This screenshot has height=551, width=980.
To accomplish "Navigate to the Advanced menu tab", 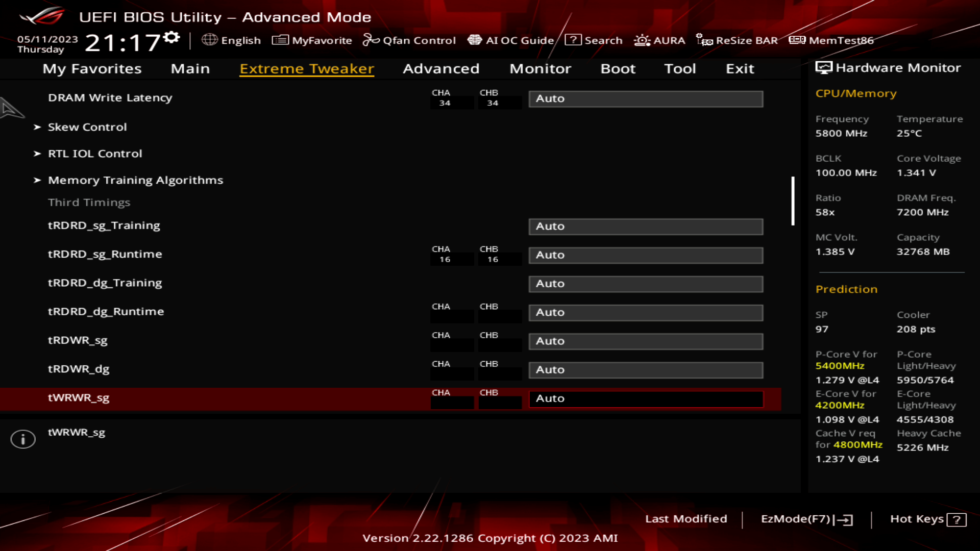I will [441, 68].
